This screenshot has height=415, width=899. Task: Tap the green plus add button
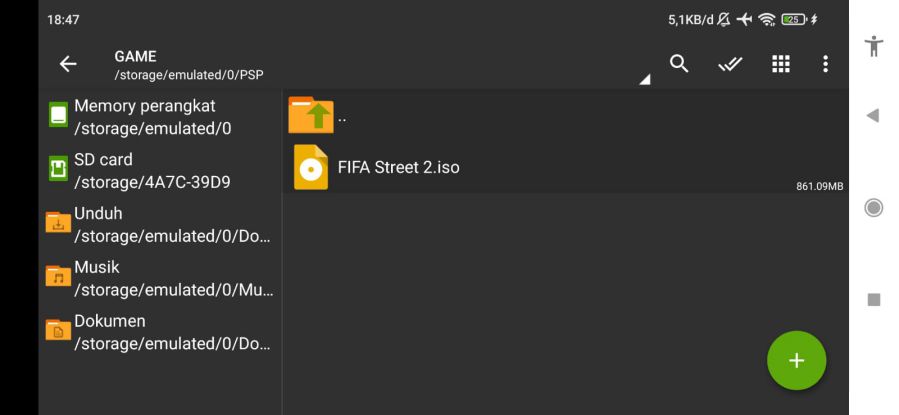click(796, 360)
